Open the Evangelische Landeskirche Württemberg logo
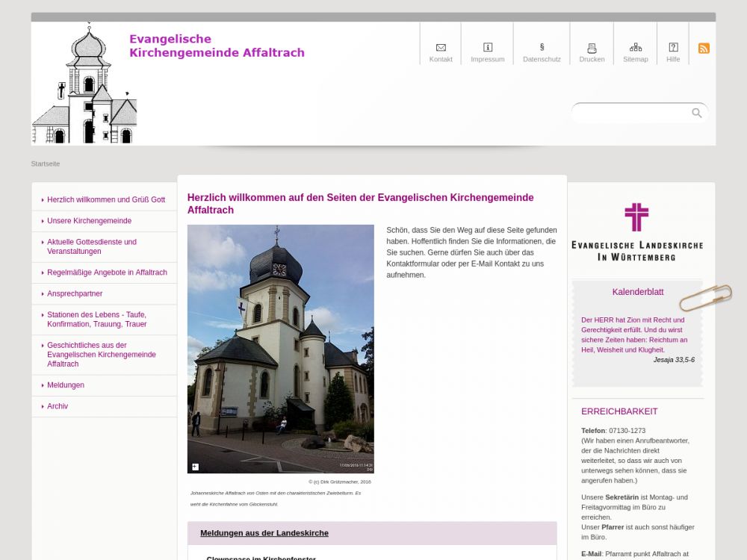The height and width of the screenshot is (560, 747). point(636,231)
